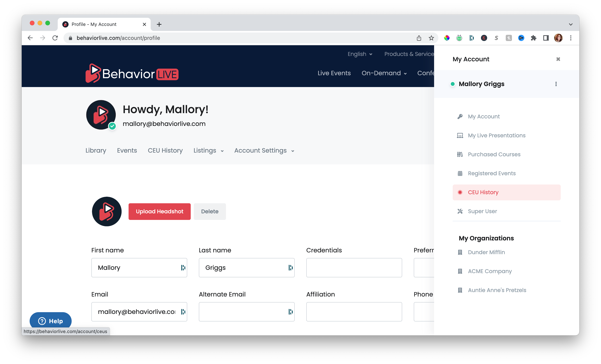Open Live Events in the navigation

pyautogui.click(x=334, y=73)
